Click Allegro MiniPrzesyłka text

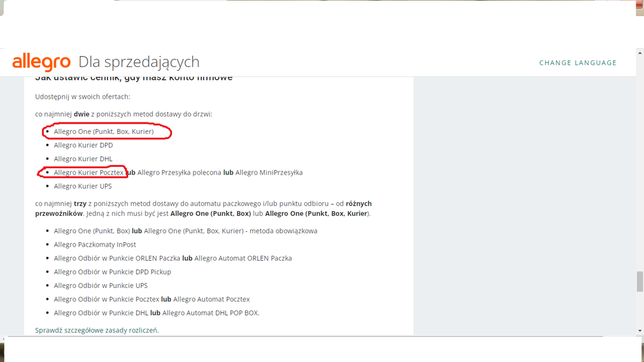click(269, 173)
